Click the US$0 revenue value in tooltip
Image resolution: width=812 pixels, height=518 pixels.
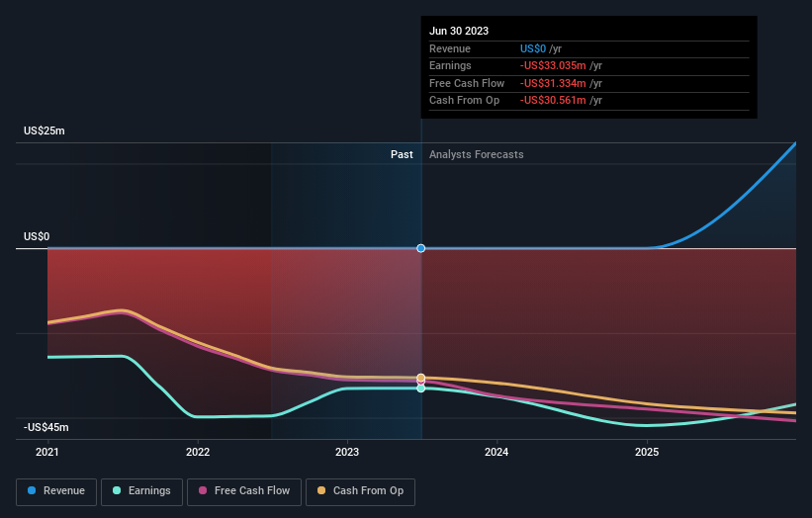pyautogui.click(x=533, y=48)
